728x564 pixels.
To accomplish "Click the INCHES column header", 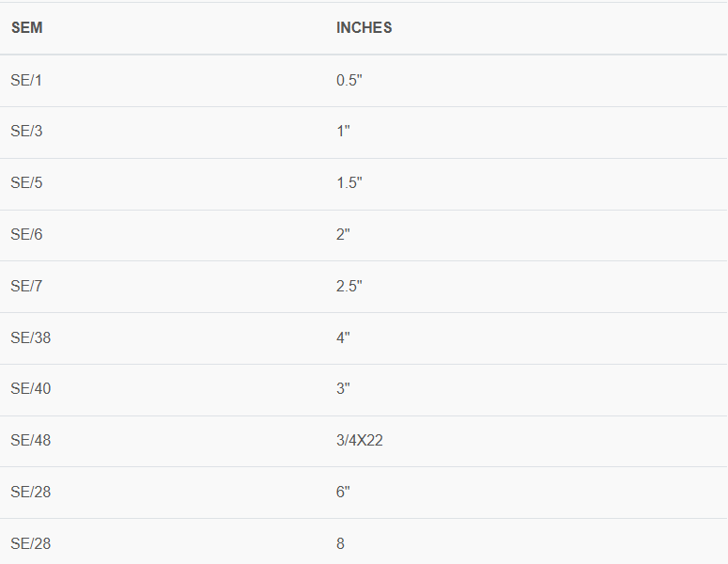I will [364, 28].
